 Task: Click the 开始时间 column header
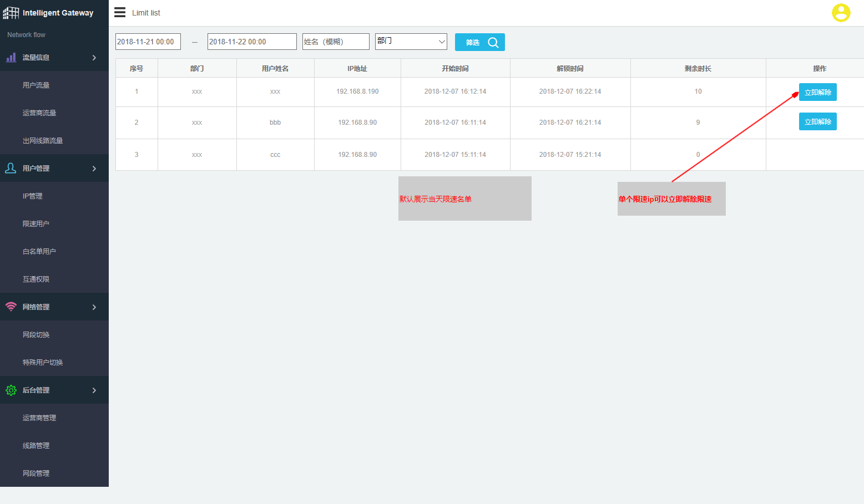[455, 68]
